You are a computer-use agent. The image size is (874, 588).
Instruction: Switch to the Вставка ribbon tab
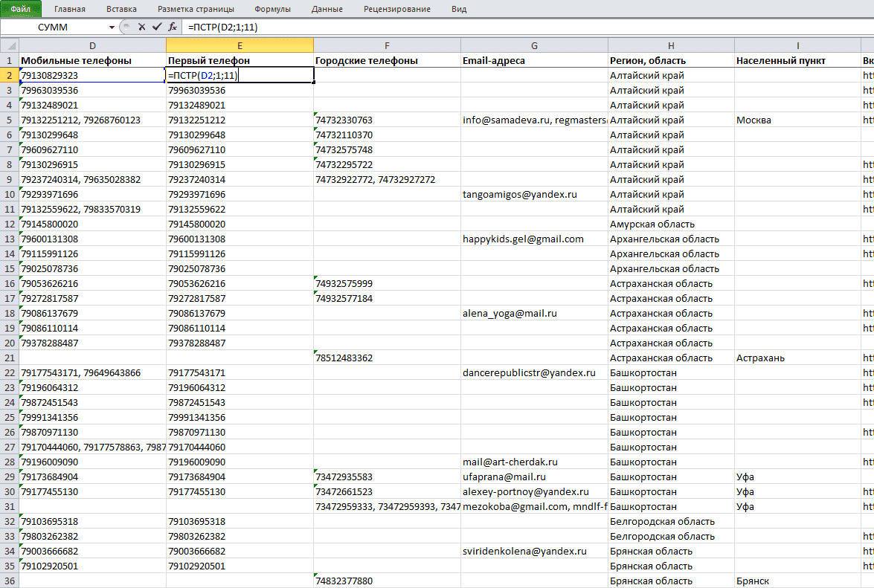(121, 9)
